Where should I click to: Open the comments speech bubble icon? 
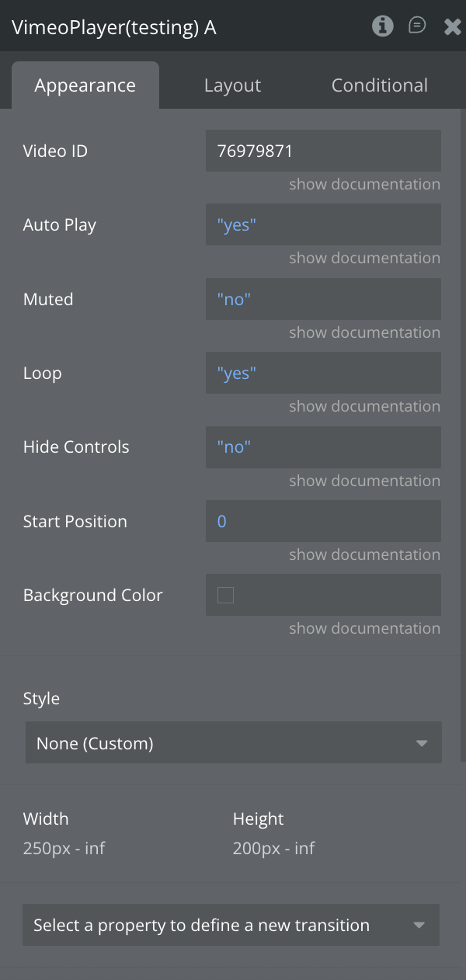pos(417,26)
